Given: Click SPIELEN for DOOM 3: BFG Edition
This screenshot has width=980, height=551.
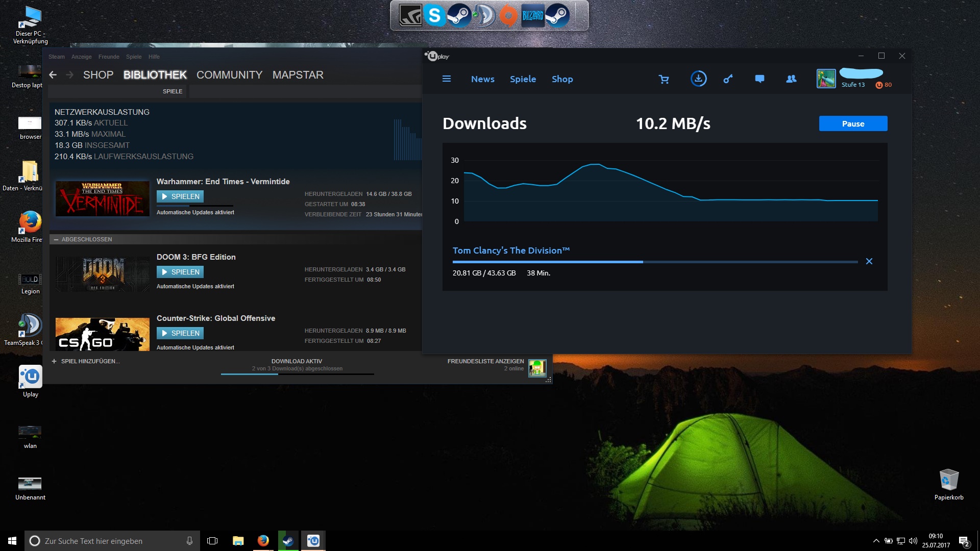Looking at the screenshot, I should pos(180,272).
